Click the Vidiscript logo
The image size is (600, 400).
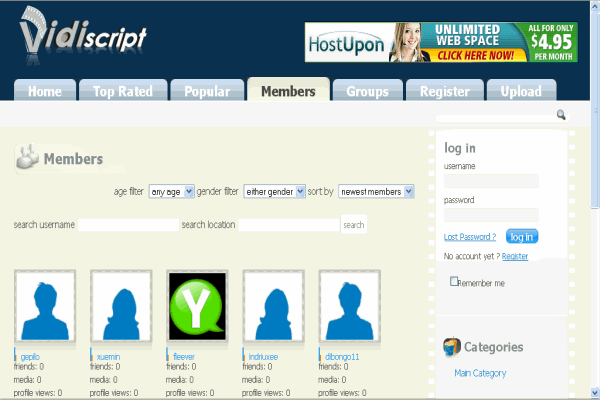[82, 37]
